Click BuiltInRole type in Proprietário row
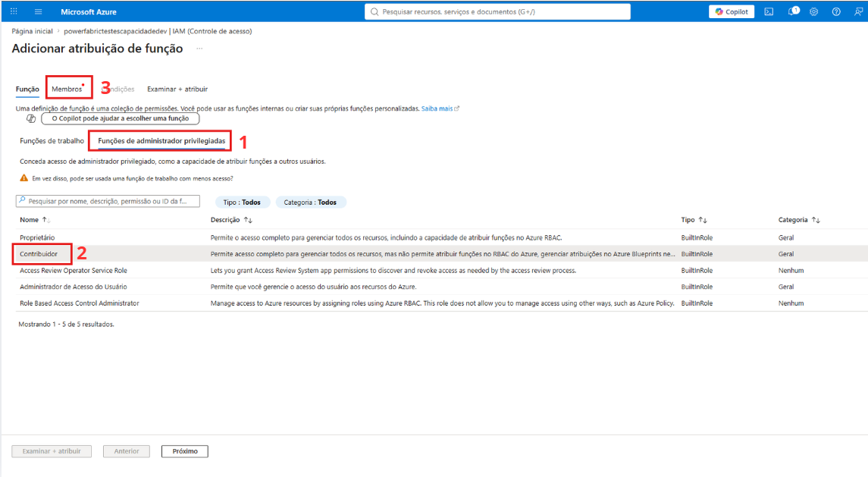This screenshot has width=868, height=477. point(697,237)
